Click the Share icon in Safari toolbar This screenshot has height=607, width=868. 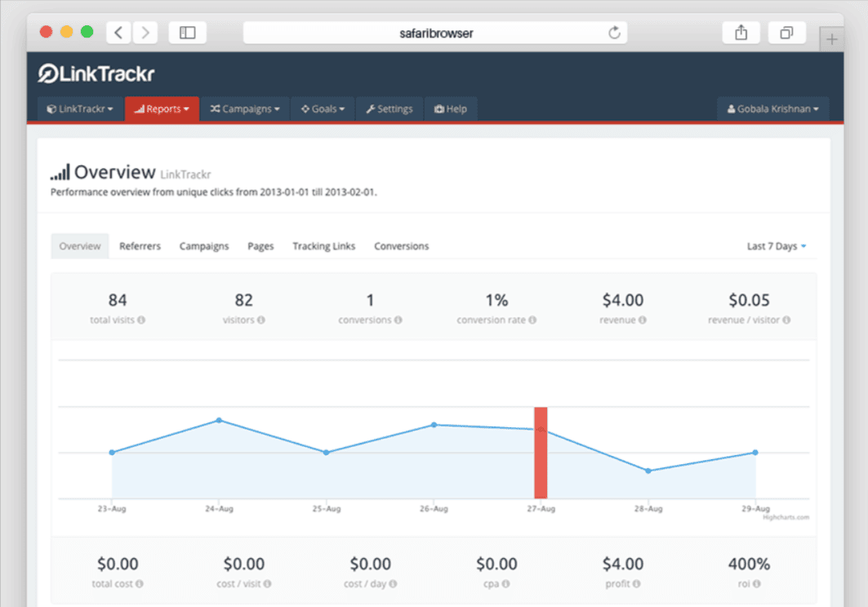pyautogui.click(x=741, y=32)
